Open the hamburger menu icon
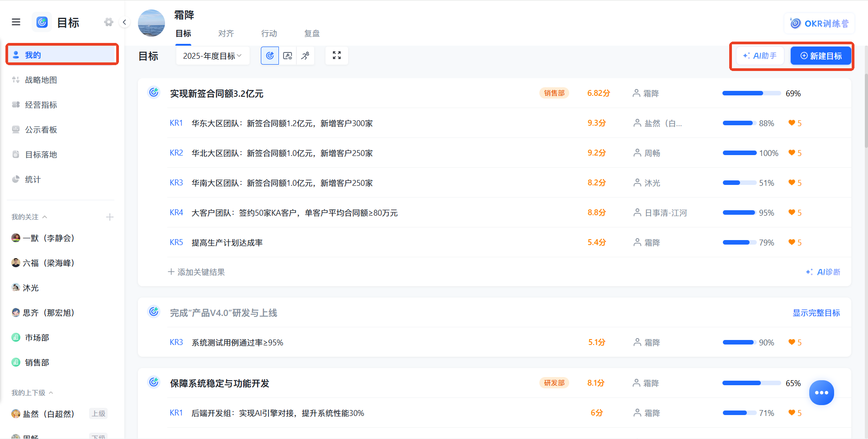The image size is (868, 439). (x=16, y=22)
